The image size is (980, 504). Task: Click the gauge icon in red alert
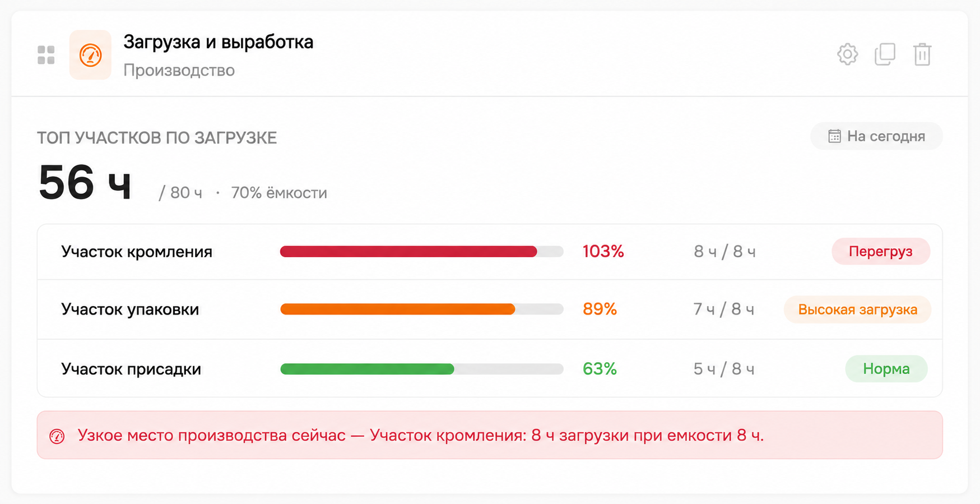57,436
